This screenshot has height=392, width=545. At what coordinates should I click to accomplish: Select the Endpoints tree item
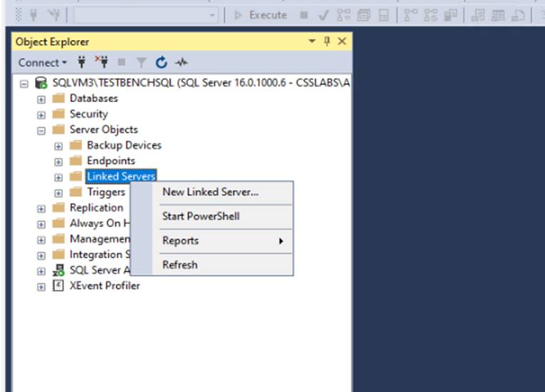[x=111, y=161]
